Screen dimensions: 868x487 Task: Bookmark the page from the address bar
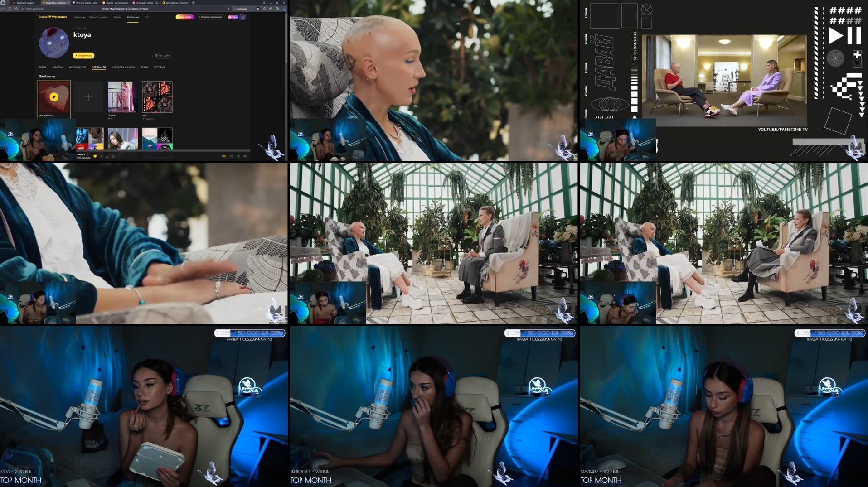pos(228,9)
